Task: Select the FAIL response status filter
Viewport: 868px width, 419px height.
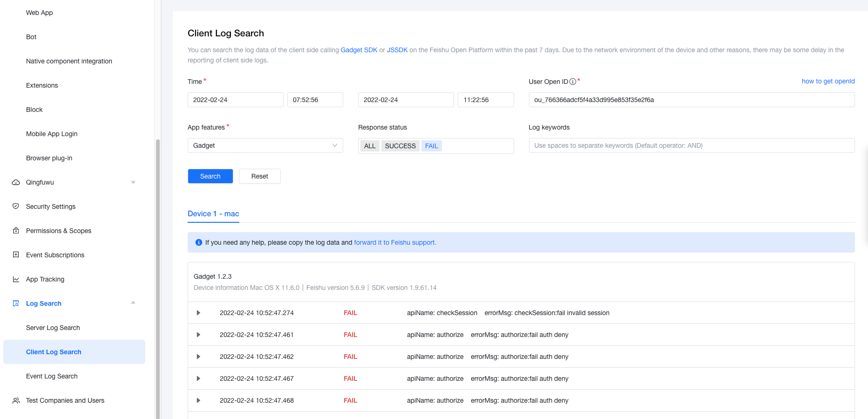Action: (431, 146)
